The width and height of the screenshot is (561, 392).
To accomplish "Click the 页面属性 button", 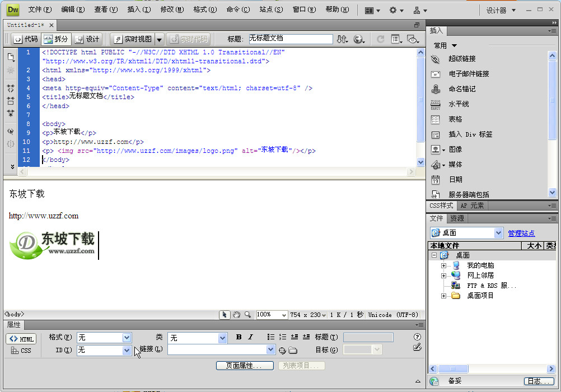I will click(245, 365).
